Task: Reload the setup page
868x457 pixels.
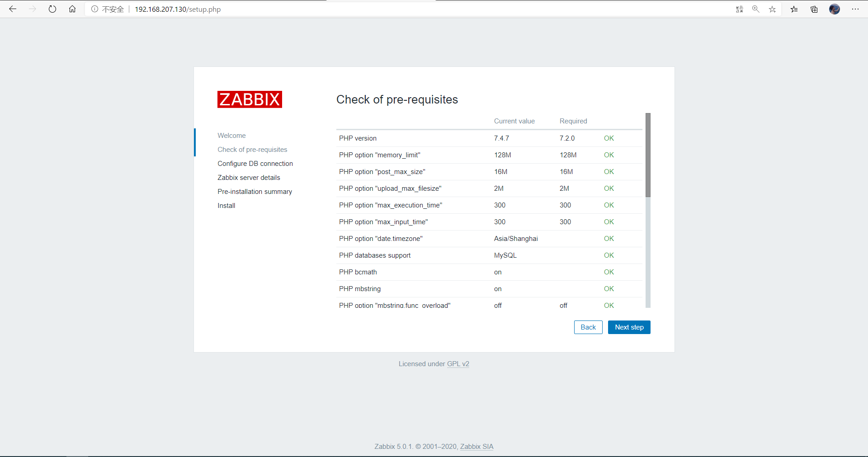Action: click(x=52, y=9)
